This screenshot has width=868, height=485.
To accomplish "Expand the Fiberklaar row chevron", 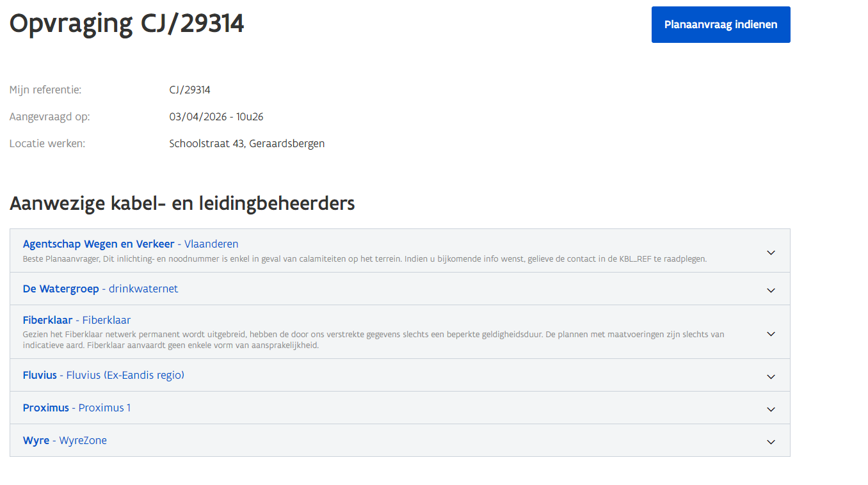I will (x=771, y=334).
